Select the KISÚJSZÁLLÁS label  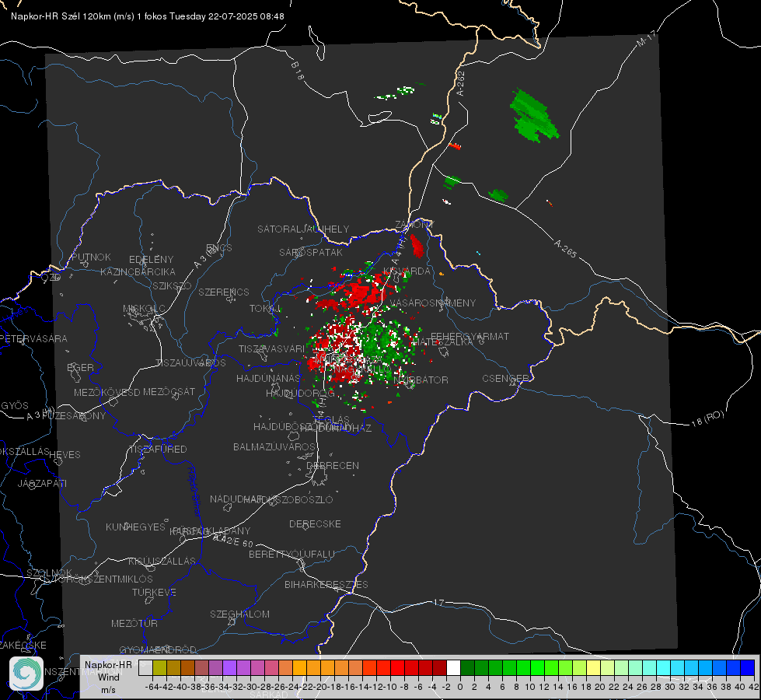[x=162, y=561]
